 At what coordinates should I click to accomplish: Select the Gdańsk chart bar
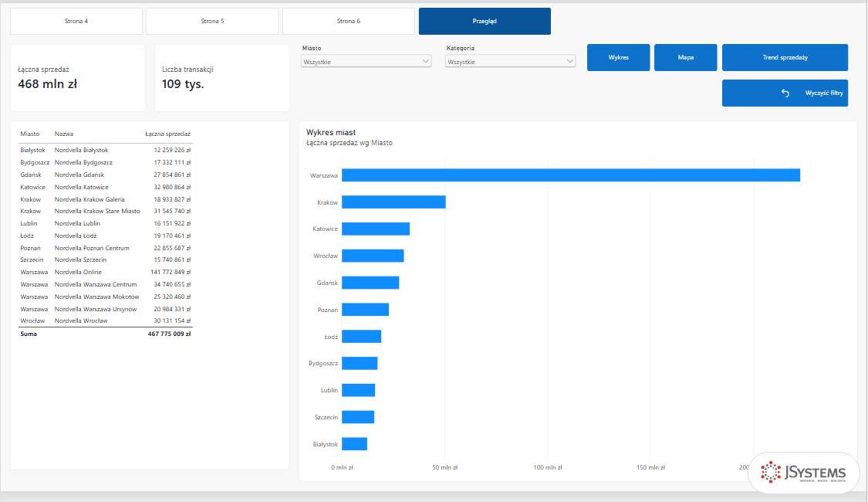click(370, 283)
